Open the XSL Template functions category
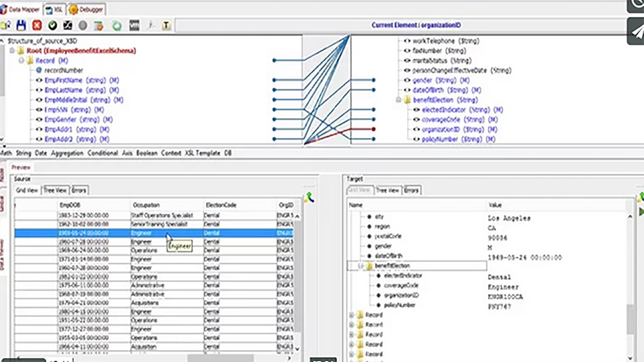This screenshot has width=644, height=362. click(x=202, y=153)
